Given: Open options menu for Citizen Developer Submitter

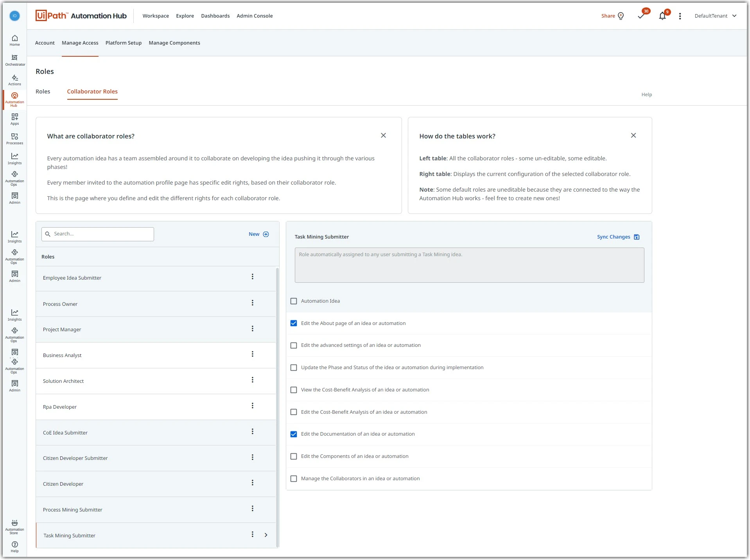Looking at the screenshot, I should [x=253, y=458].
